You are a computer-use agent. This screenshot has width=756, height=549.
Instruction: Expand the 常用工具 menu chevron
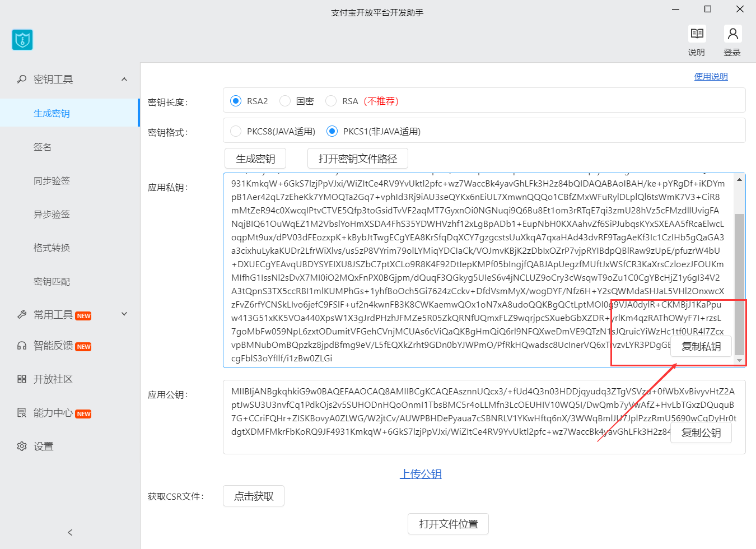point(124,314)
